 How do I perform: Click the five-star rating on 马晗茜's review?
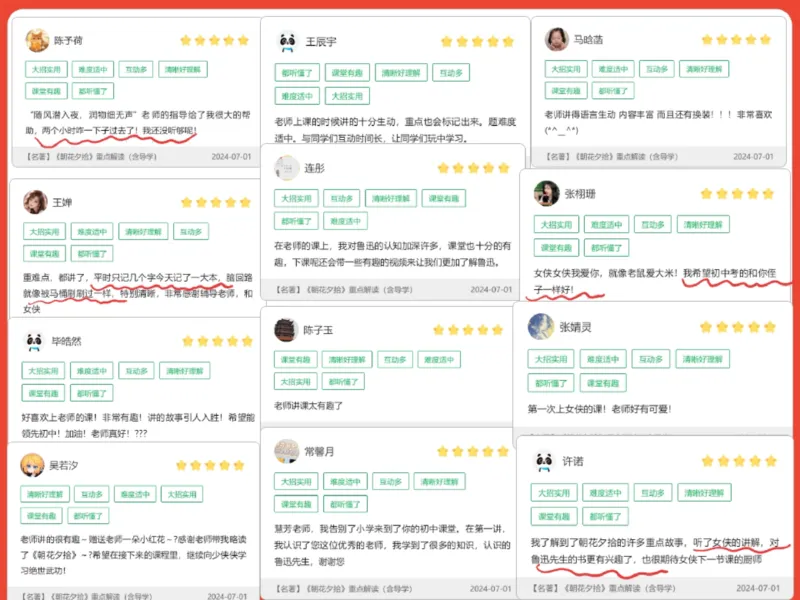(736, 39)
